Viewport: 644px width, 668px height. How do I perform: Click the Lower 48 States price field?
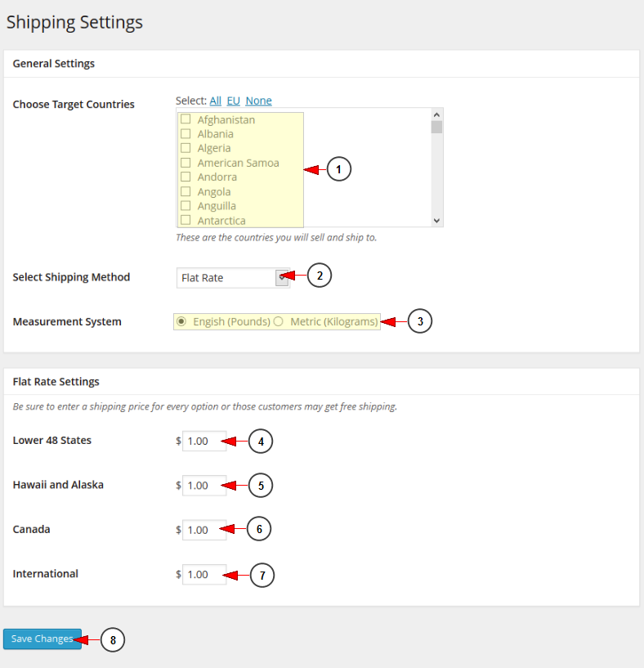[204, 441]
